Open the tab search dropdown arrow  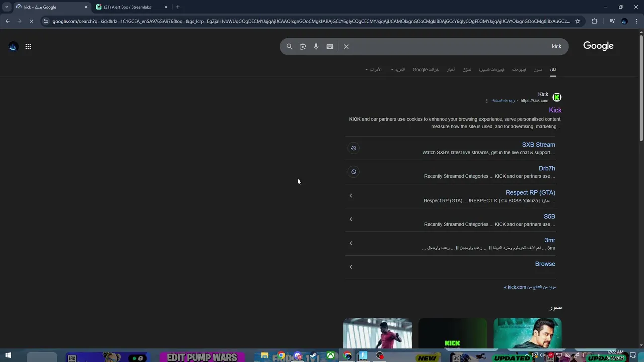7,7
